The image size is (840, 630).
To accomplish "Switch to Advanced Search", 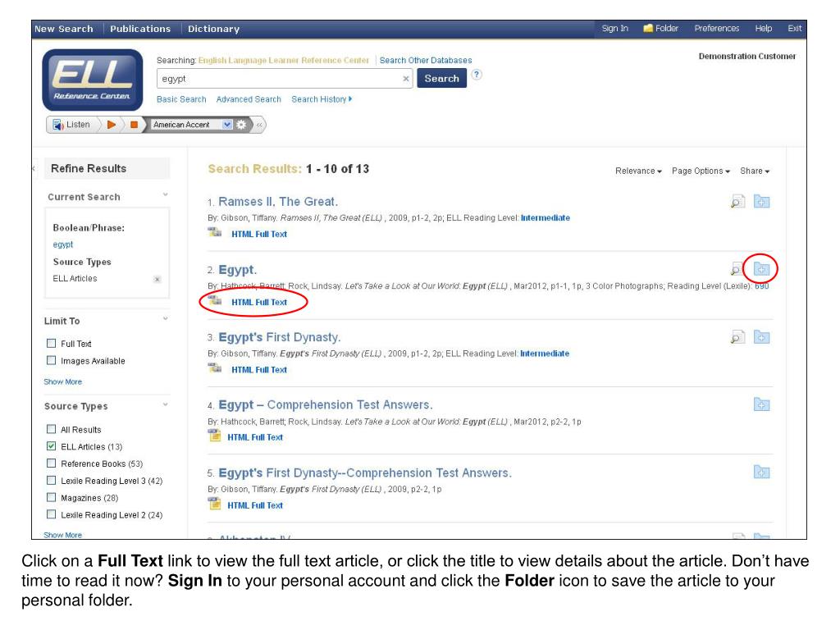I will [249, 99].
